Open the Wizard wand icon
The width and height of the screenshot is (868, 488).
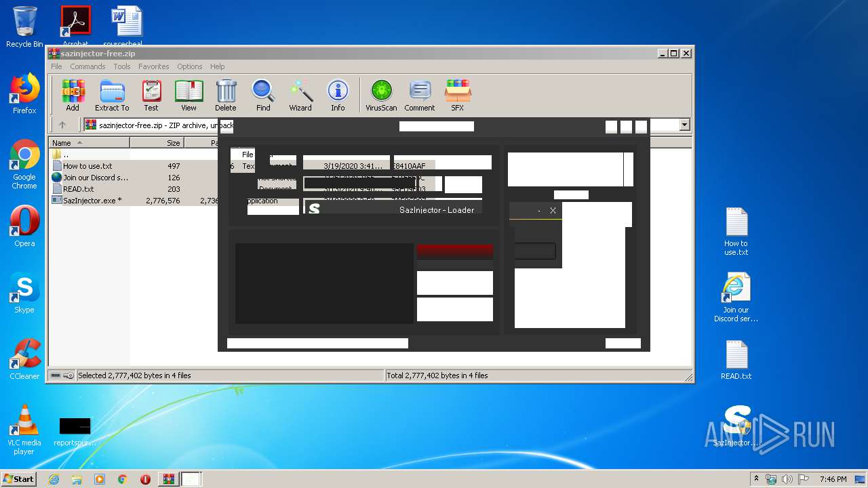coord(300,95)
